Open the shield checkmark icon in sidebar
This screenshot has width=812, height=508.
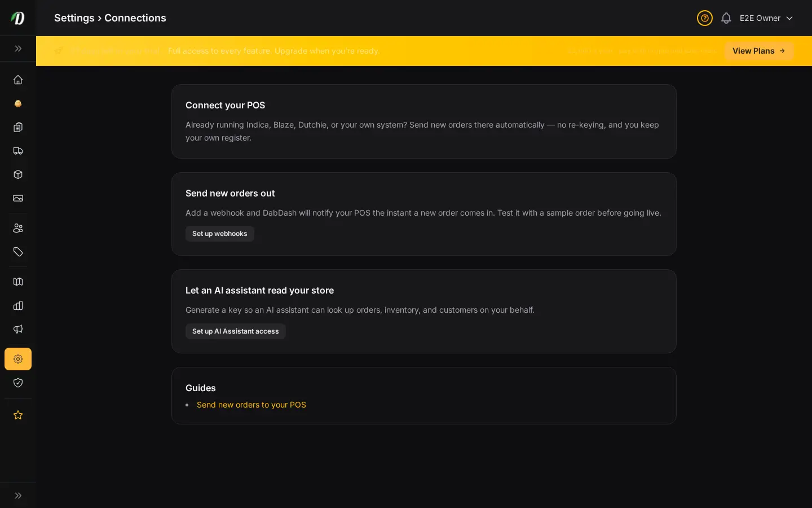18,383
